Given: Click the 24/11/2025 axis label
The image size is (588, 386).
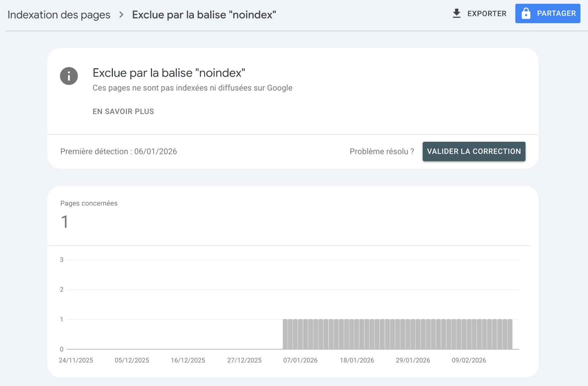Looking at the screenshot, I should coord(76,360).
